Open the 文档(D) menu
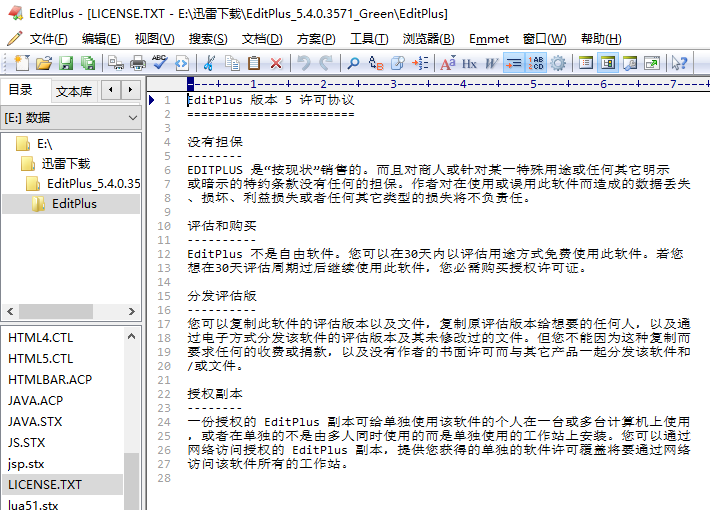710x510 pixels. click(262, 39)
